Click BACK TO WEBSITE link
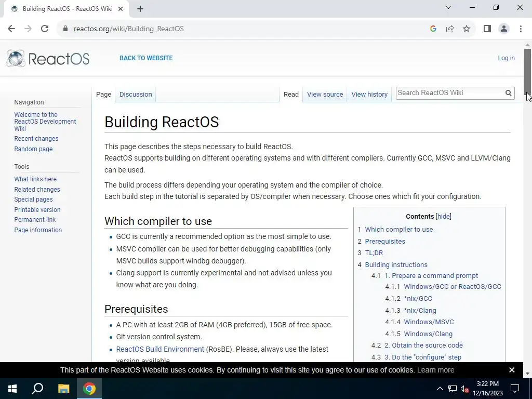The width and height of the screenshot is (532, 399). click(x=146, y=58)
